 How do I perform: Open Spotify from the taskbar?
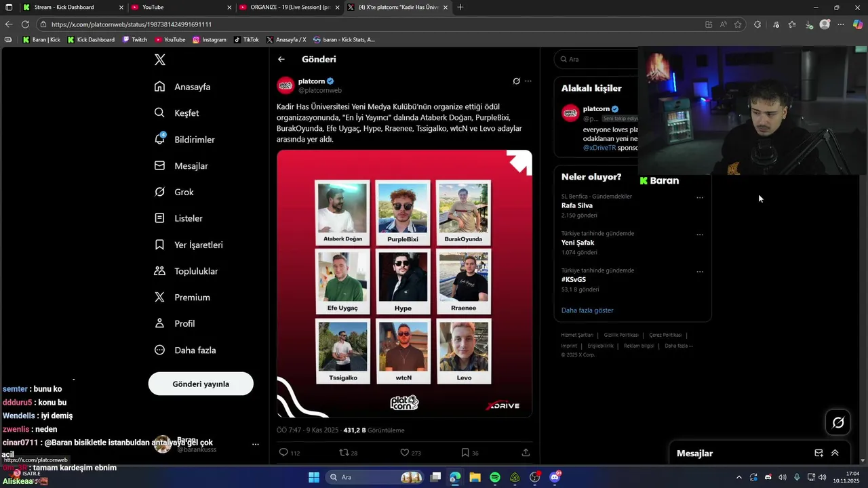(x=495, y=477)
